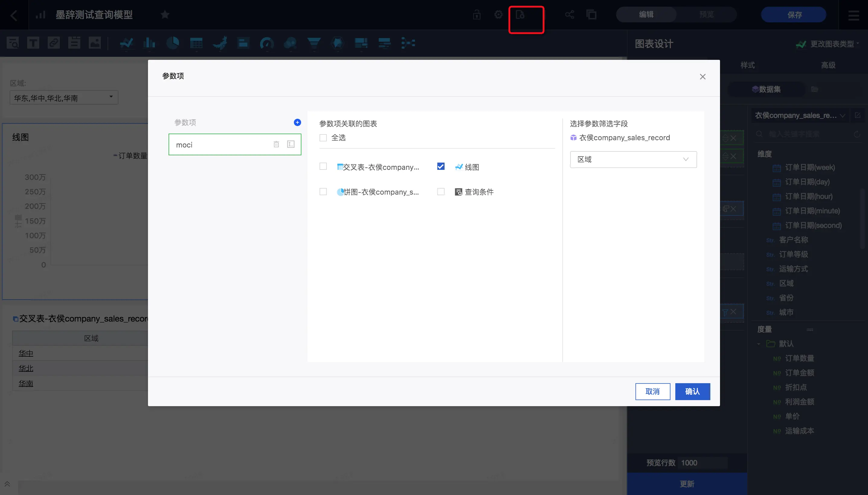Screen dimensions: 868x495
Task: Favorite the dashboard with star icon
Action: [165, 15]
